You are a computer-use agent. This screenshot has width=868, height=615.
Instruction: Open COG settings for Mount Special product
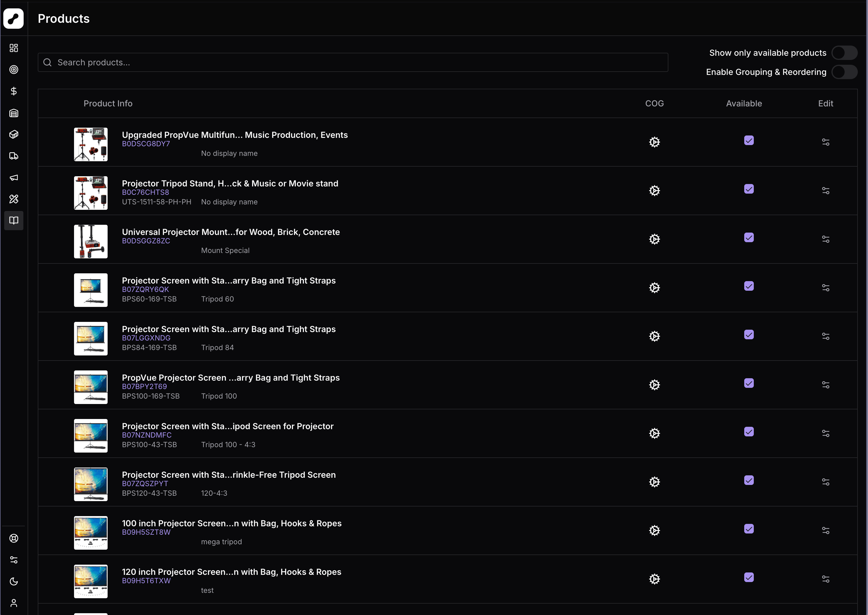tap(654, 239)
